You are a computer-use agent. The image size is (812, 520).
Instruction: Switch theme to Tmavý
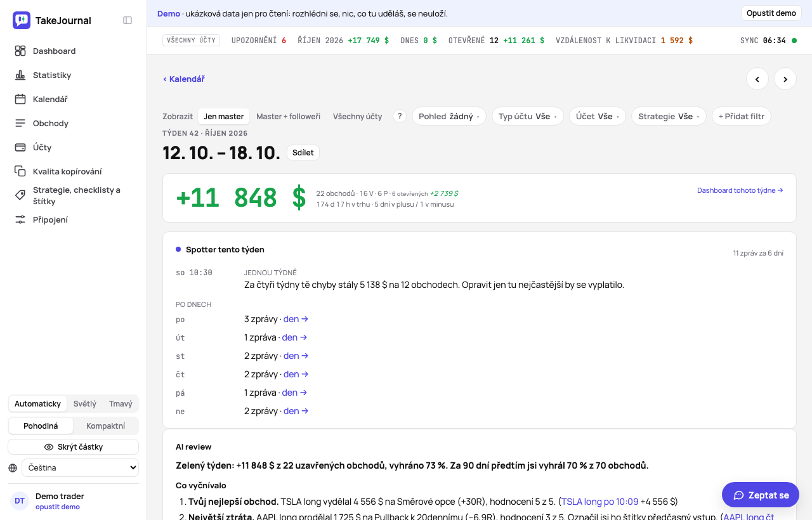point(121,404)
